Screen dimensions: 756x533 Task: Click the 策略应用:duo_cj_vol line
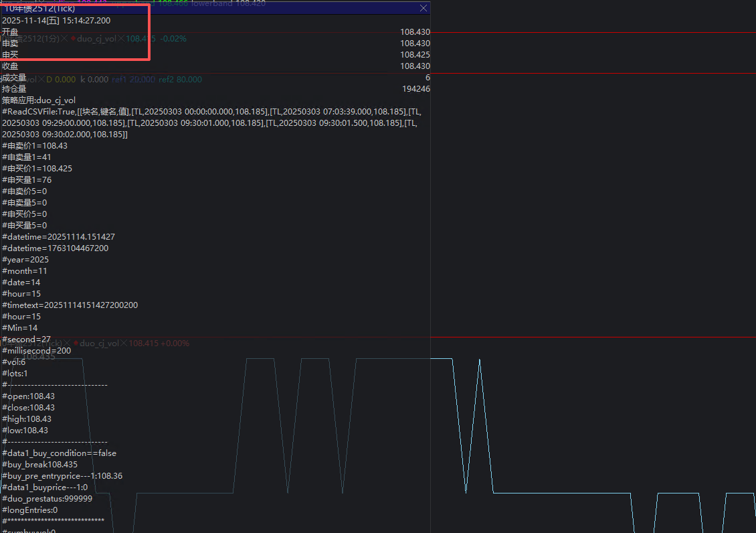39,100
